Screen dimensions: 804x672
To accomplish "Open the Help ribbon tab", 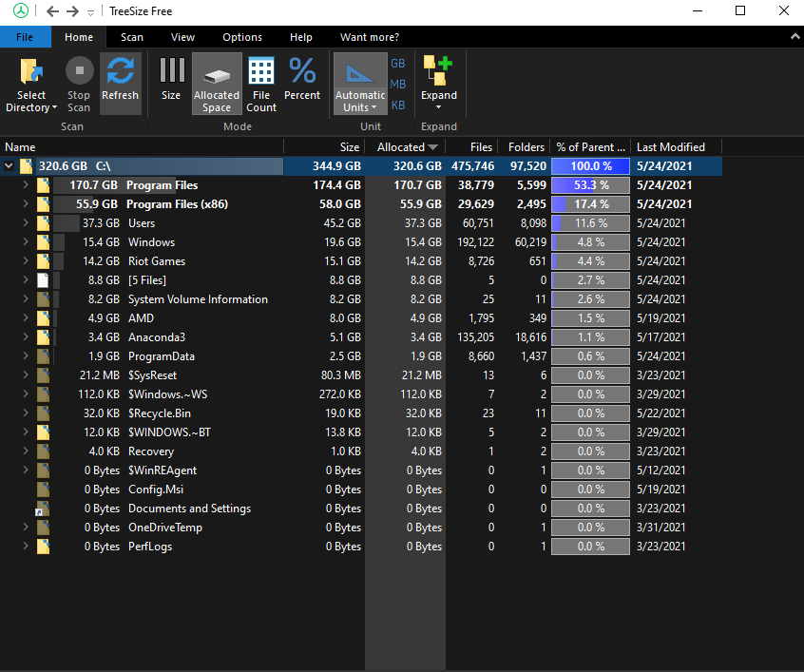I will pos(301,37).
